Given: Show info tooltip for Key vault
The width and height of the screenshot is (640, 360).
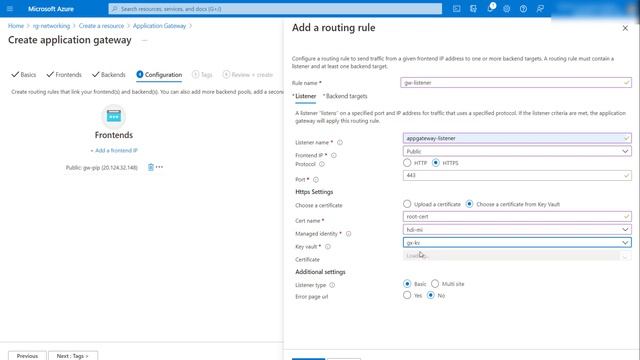Looking at the screenshot, I should (x=327, y=247).
